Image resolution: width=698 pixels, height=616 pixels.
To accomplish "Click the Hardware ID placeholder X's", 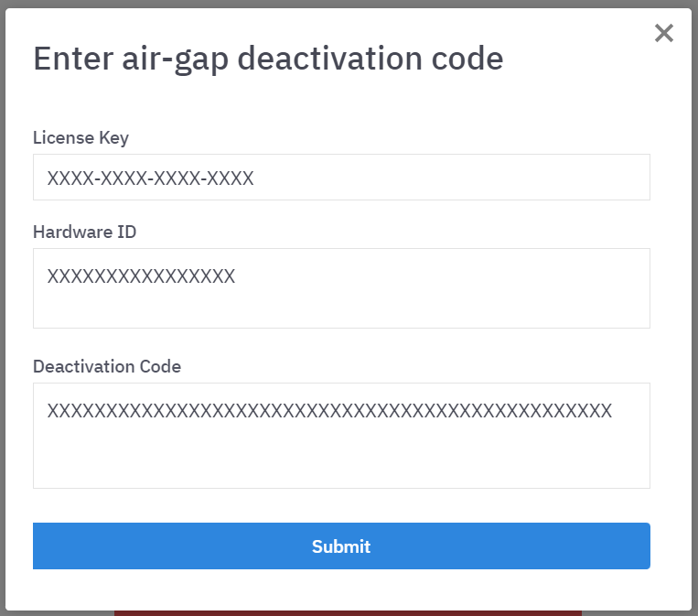I will click(x=141, y=276).
